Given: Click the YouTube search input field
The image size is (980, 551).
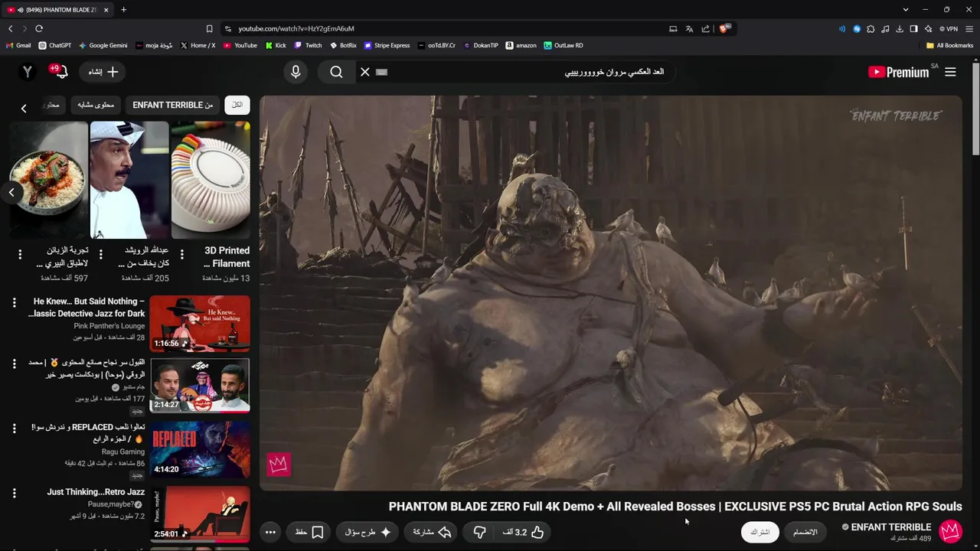Looking at the screenshot, I should 528,72.
